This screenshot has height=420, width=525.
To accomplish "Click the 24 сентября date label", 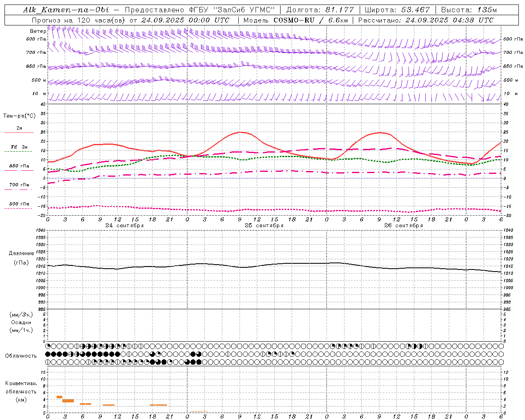I will pos(124,226).
